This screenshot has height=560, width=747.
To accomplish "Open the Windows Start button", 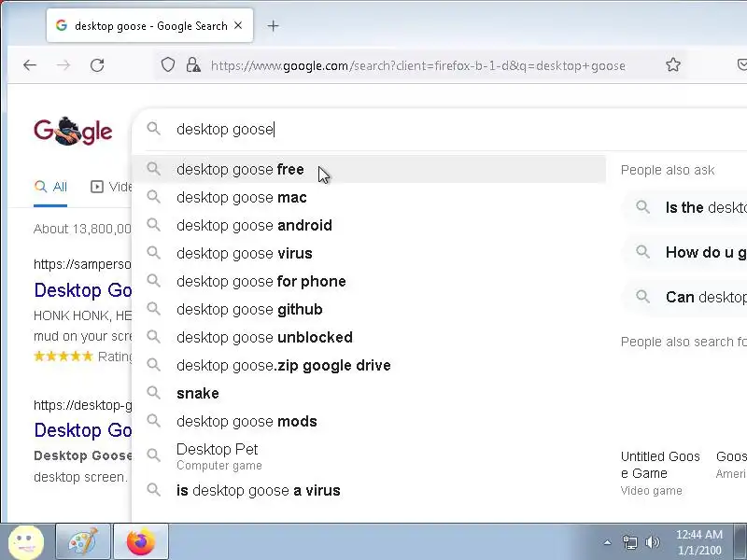I will tap(26, 542).
